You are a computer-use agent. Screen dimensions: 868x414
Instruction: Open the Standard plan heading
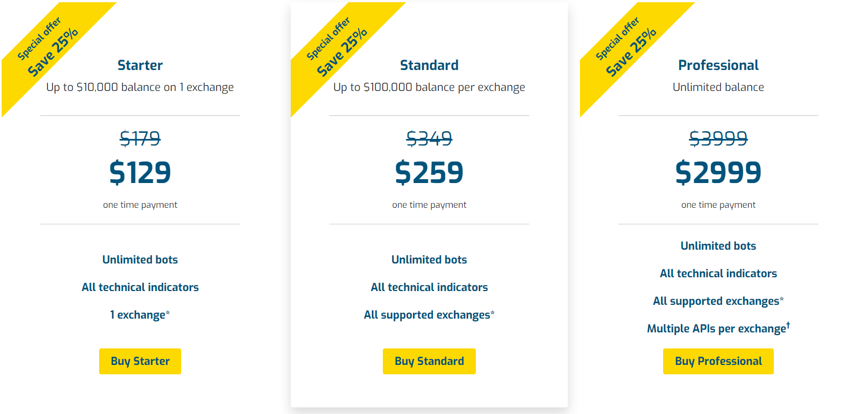[x=429, y=65]
